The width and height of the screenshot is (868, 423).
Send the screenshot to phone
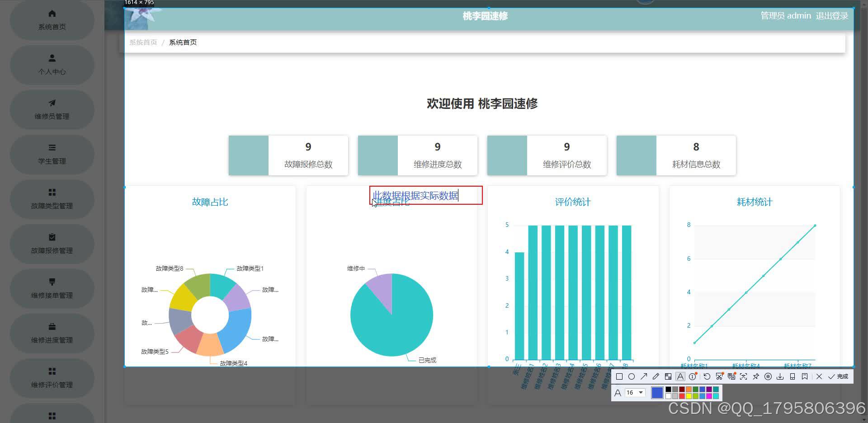[793, 376]
